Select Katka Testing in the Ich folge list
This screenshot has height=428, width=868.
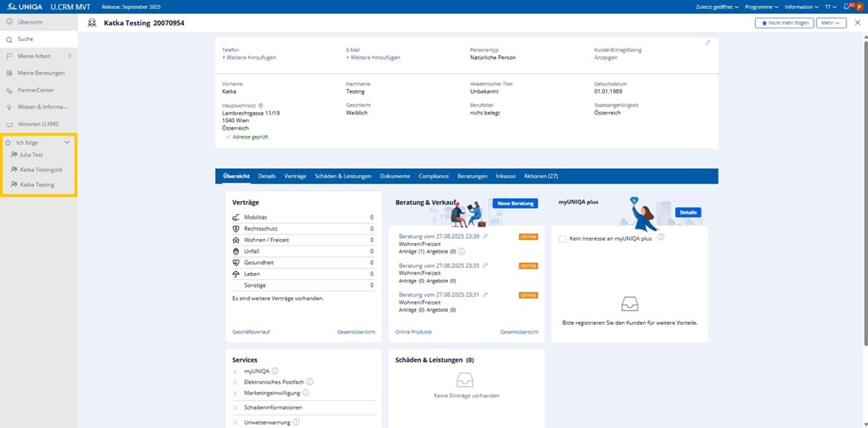pyautogui.click(x=37, y=185)
